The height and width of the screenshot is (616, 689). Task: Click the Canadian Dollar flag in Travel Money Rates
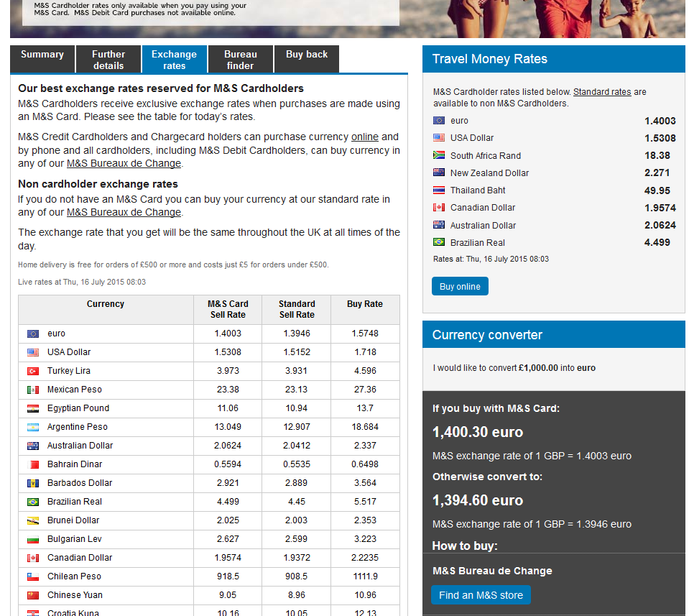pyautogui.click(x=439, y=207)
